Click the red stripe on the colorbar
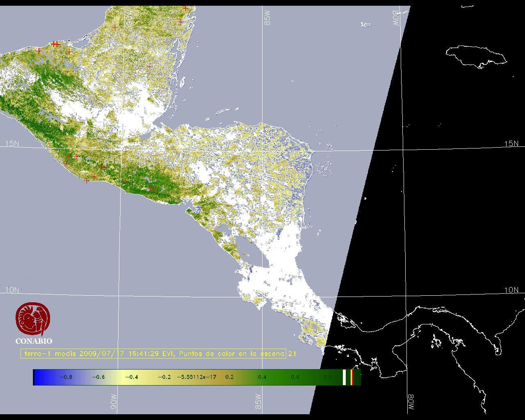 click(352, 377)
